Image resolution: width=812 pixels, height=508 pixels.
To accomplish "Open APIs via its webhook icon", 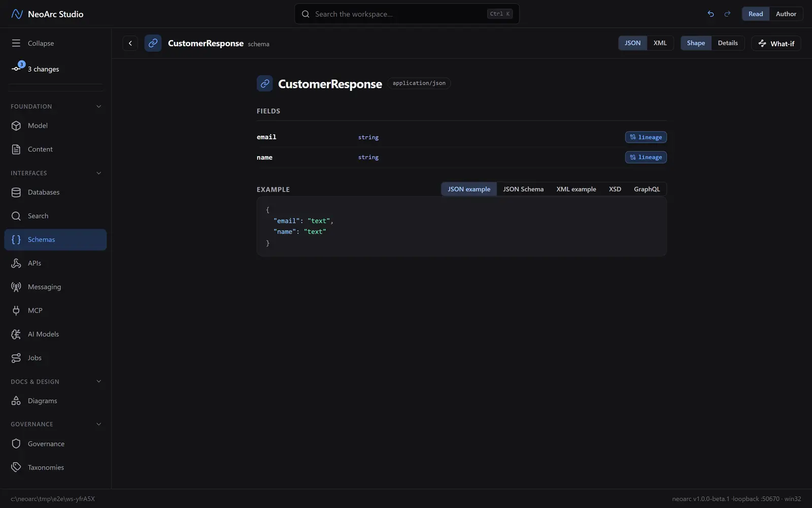I will [16, 263].
